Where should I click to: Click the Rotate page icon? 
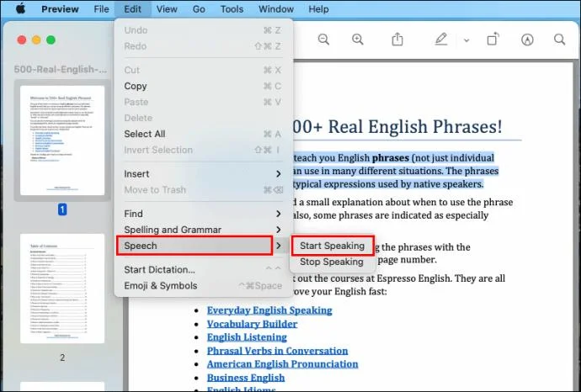click(493, 39)
